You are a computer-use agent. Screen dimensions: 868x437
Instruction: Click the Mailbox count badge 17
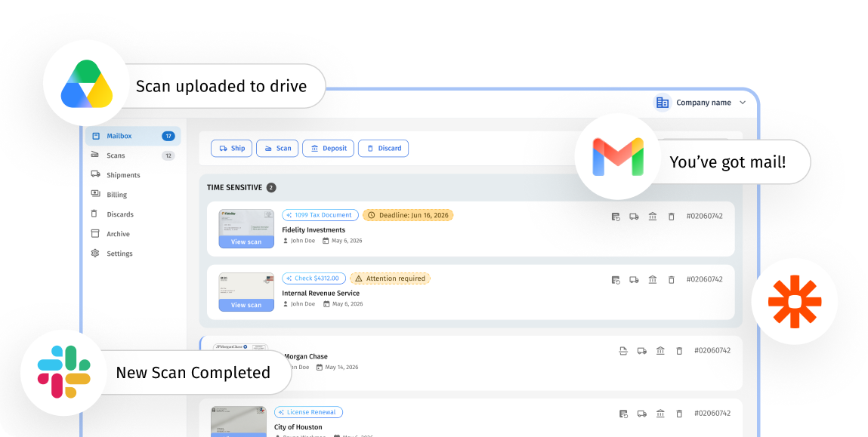click(x=168, y=136)
